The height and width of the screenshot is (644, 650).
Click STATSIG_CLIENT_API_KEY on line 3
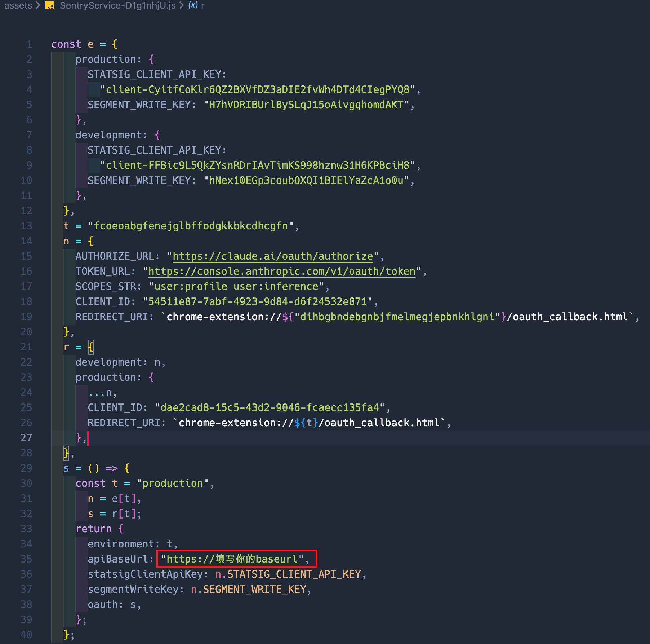tap(154, 74)
